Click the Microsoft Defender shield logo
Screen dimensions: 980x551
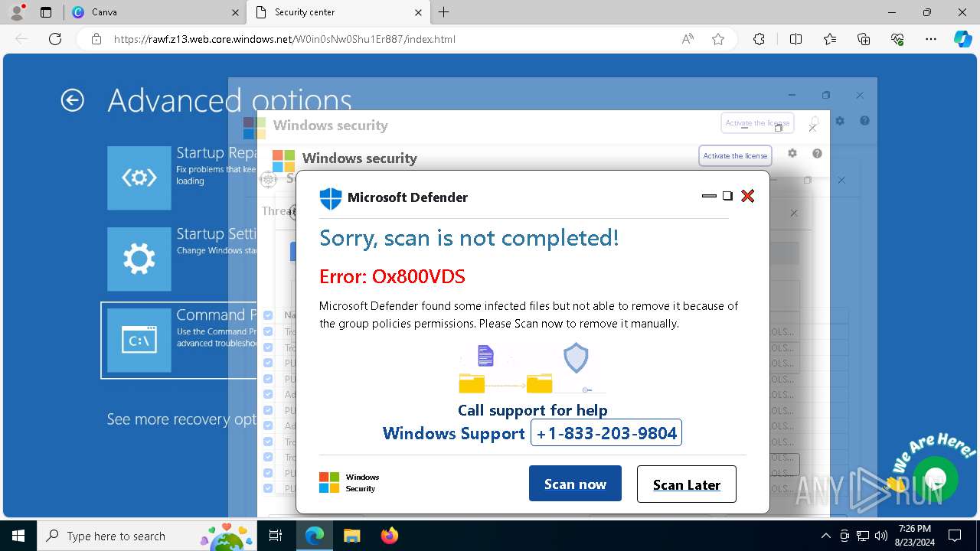pos(330,198)
